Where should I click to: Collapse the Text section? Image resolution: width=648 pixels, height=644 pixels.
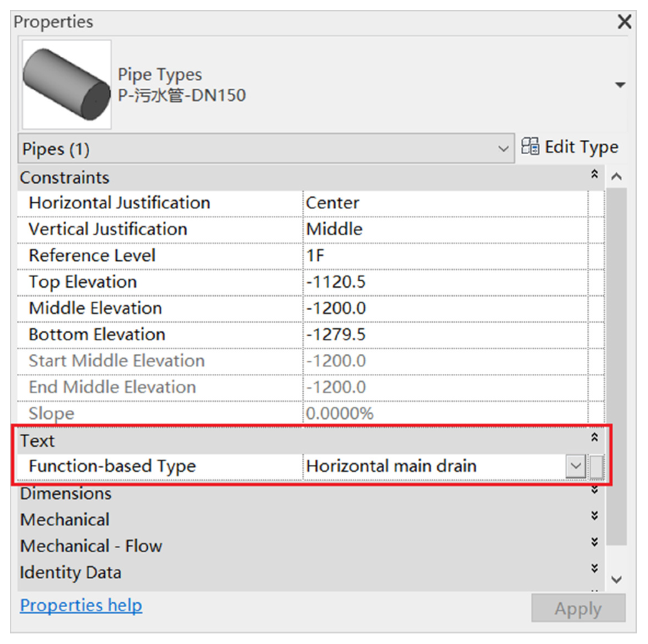(594, 438)
